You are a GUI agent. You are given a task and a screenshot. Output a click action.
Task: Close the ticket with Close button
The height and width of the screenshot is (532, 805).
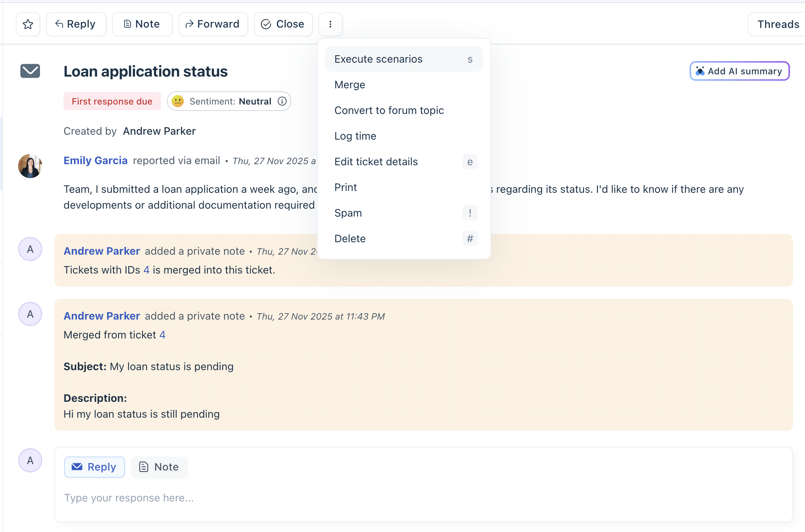(x=283, y=24)
